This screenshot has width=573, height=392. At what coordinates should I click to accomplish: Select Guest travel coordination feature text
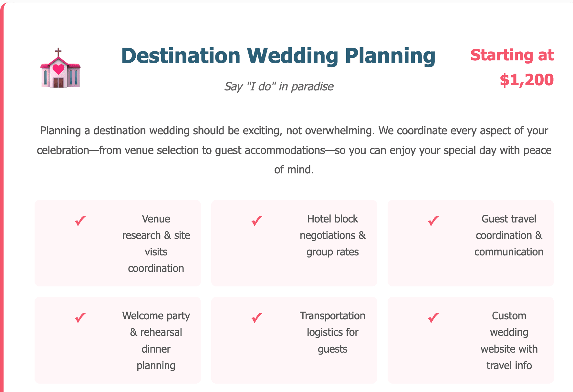pyautogui.click(x=509, y=235)
